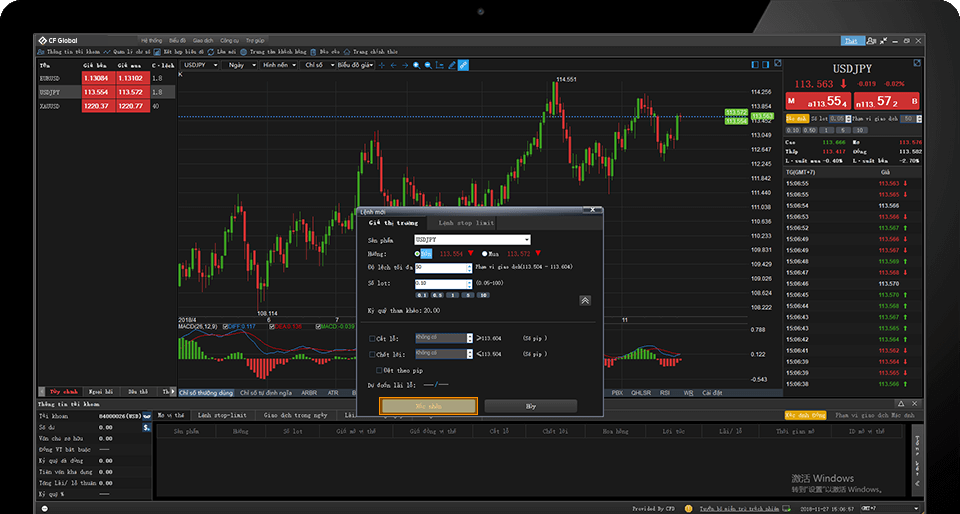Enable the Cắt lỗ stop loss checkbox
The width and height of the screenshot is (960, 514).
[372, 339]
